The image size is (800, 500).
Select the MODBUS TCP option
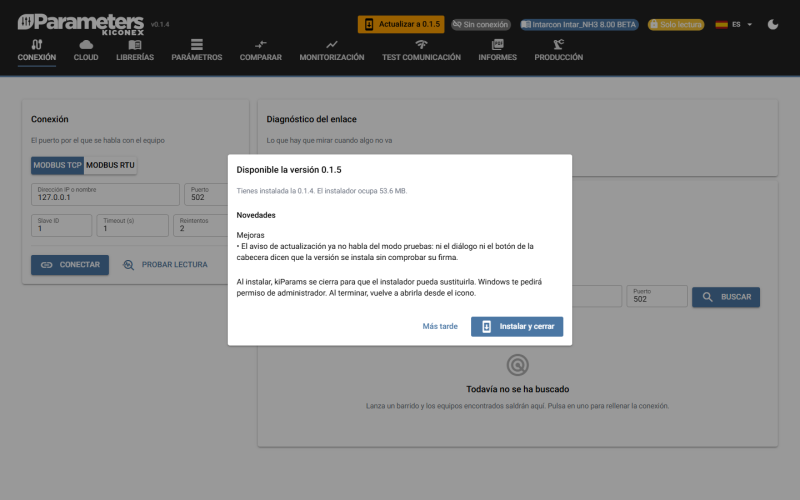[x=57, y=165]
